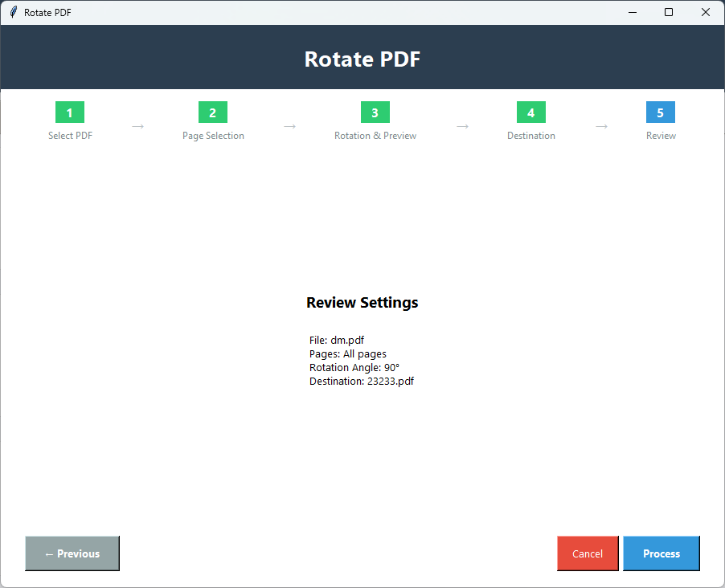Click the arrow between Destination and Review
725x588 pixels.
(601, 126)
